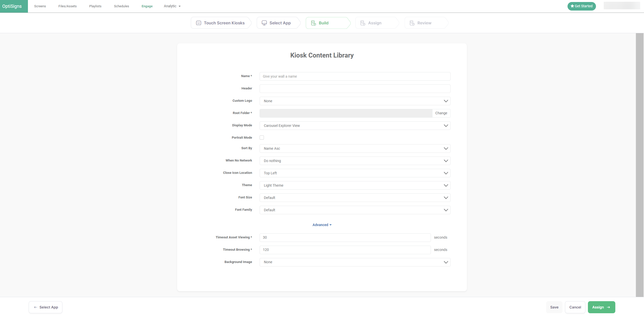This screenshot has height=317, width=644.
Task: Open the Theme dropdown
Action: click(x=355, y=185)
